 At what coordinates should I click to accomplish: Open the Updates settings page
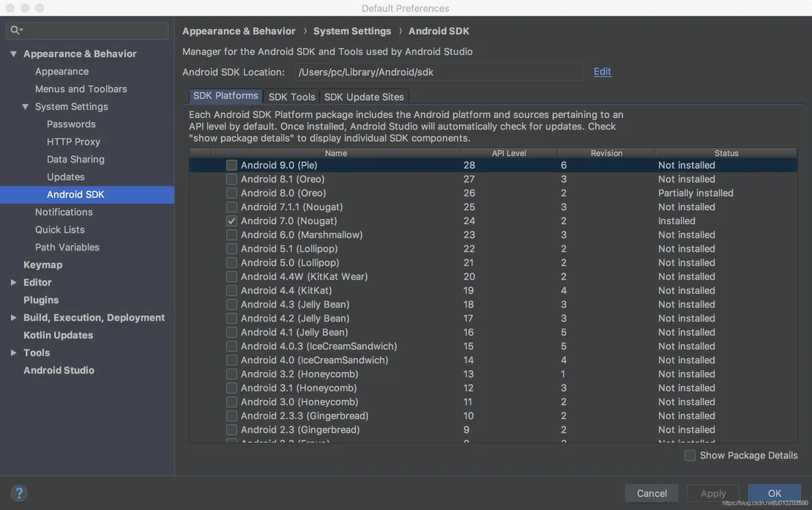[65, 177]
